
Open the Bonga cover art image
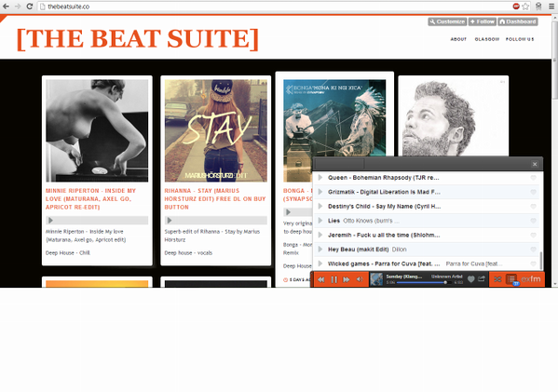334,117
